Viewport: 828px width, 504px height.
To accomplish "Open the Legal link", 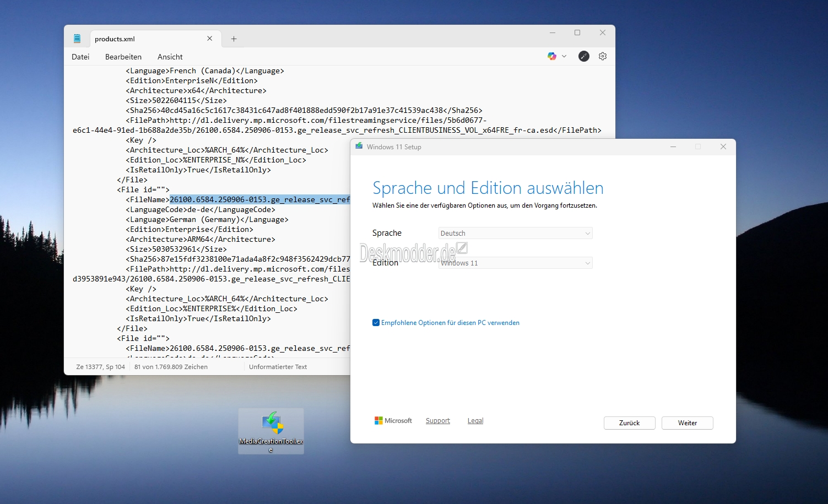I will coord(475,420).
